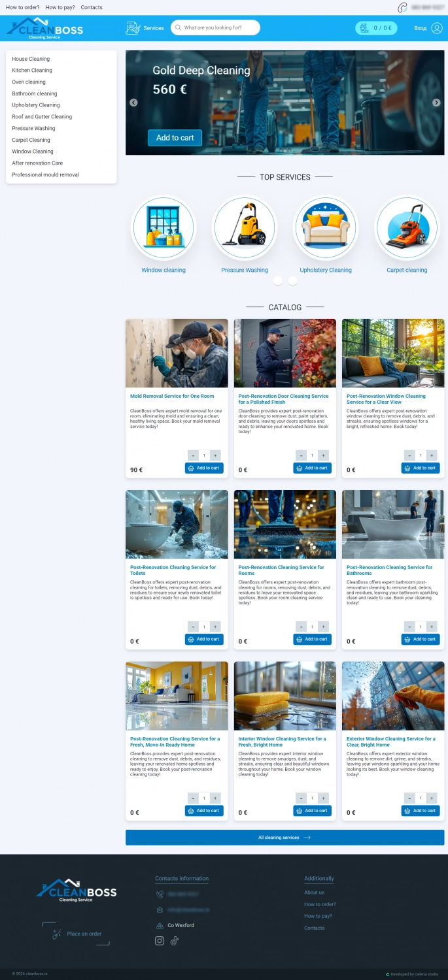This screenshot has height=980, width=448.
Task: Select second Top Services carousel dot
Action: 292,281
